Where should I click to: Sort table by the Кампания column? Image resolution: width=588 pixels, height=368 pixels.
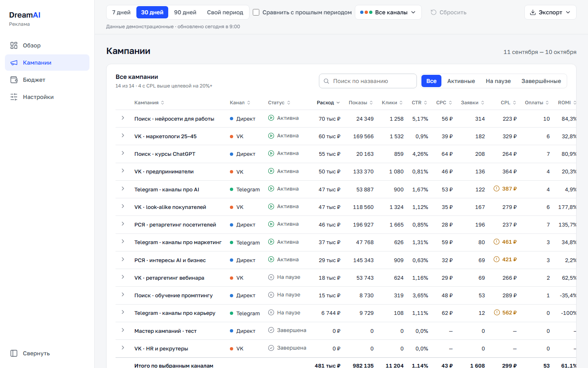[x=149, y=103]
